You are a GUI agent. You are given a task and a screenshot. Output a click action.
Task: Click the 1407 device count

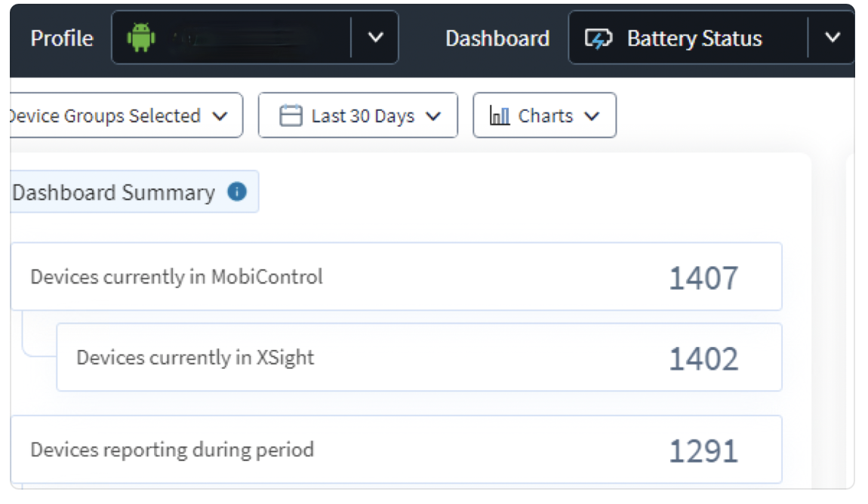pyautogui.click(x=703, y=278)
